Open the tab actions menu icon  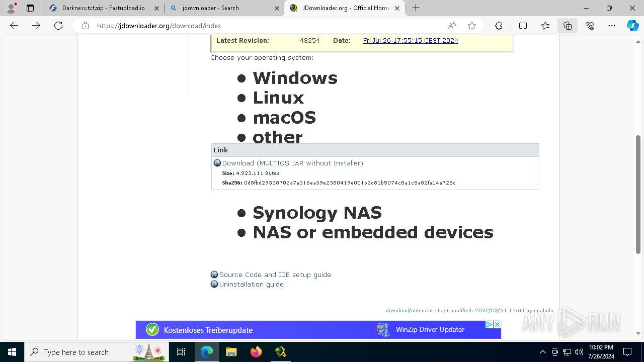[x=30, y=8]
